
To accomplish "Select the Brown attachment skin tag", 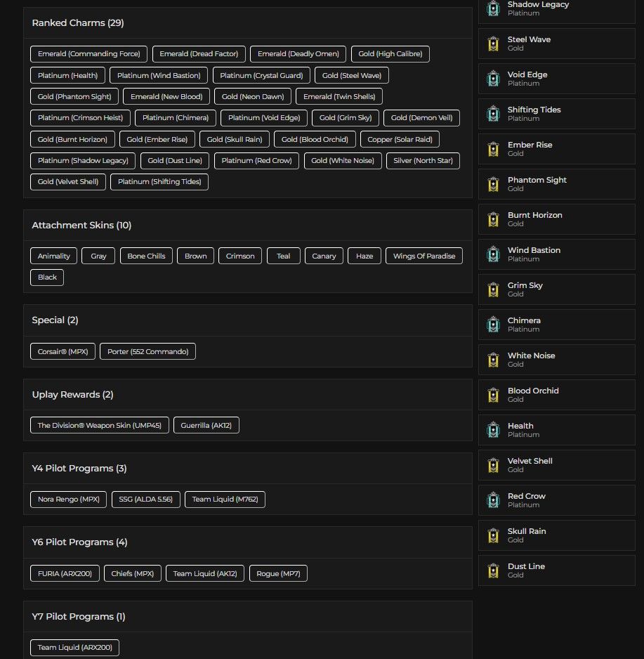I will [x=195, y=256].
